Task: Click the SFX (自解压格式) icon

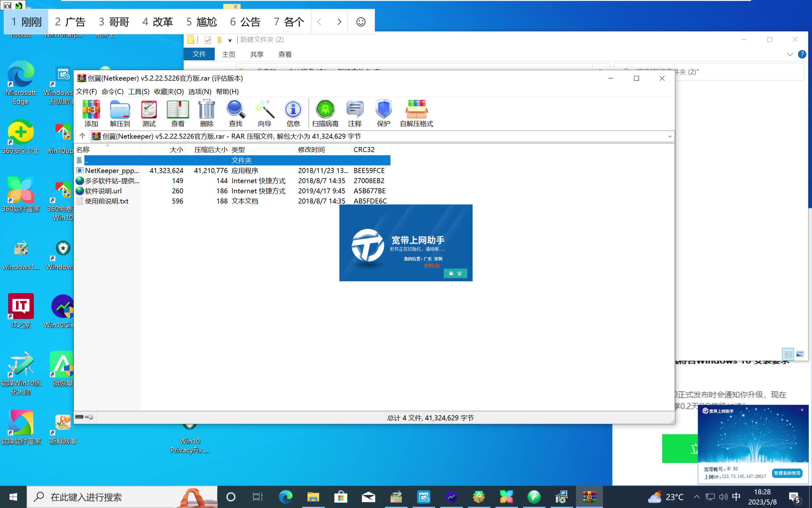Action: click(x=417, y=113)
